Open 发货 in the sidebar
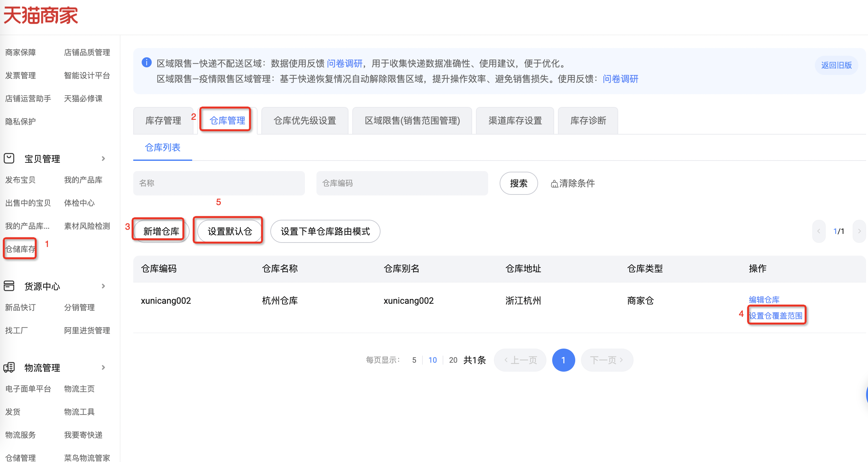Image resolution: width=868 pixels, height=462 pixels. [x=12, y=411]
